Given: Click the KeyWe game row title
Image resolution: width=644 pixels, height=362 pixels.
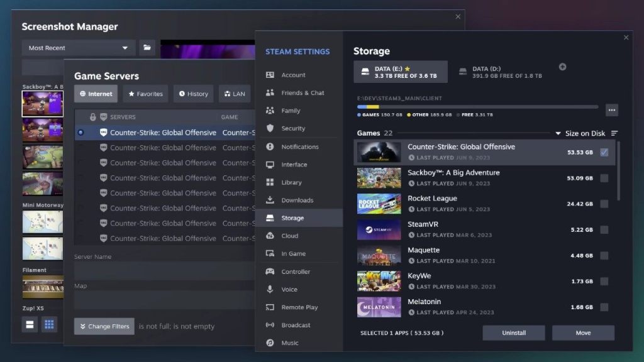Looking at the screenshot, I should coord(419,276).
